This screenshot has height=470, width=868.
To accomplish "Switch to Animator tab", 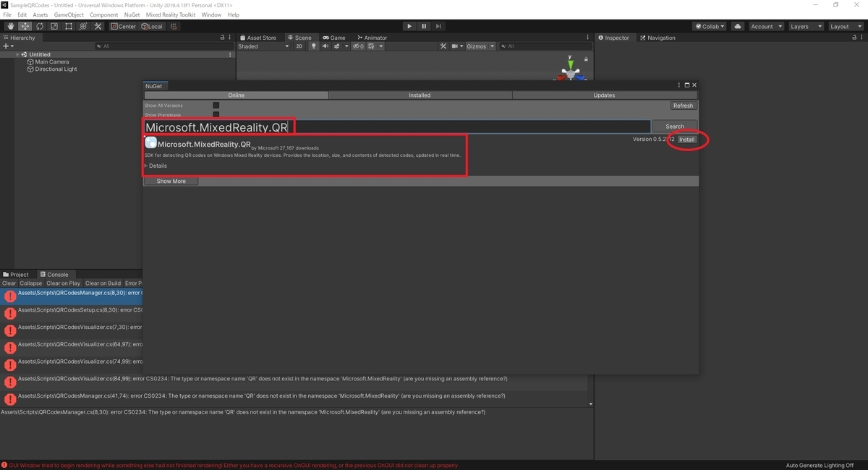I will pos(372,38).
